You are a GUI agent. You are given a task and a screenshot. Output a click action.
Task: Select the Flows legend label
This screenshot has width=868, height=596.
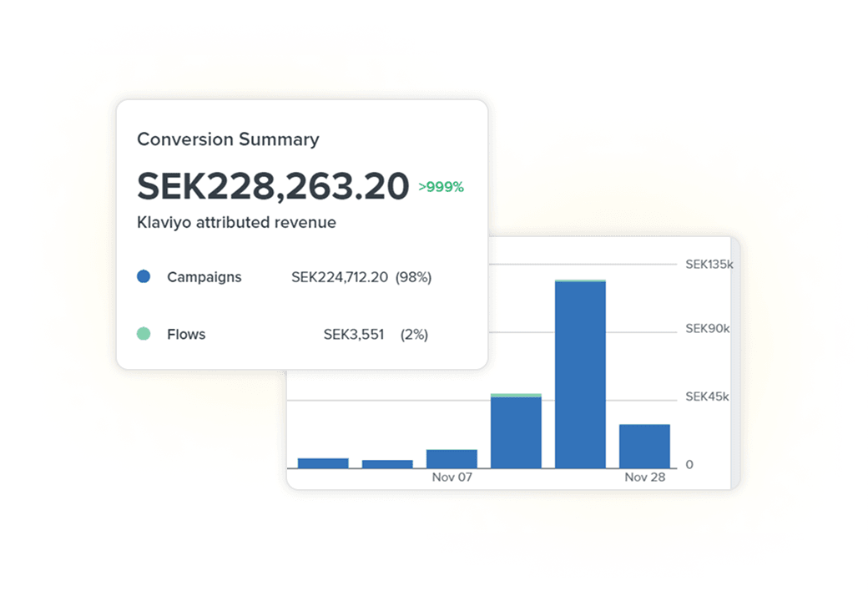(x=185, y=335)
